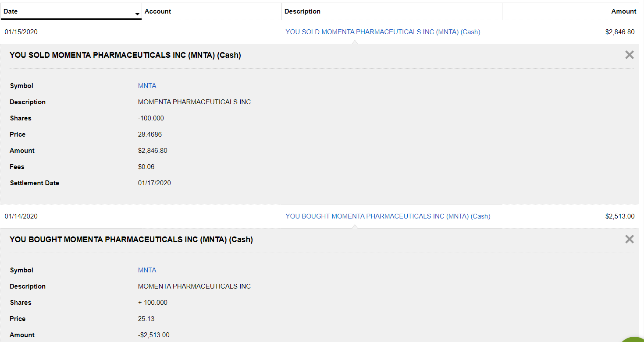Collapse the YOU BOUGHT MOMENTA transaction link

[x=388, y=216]
